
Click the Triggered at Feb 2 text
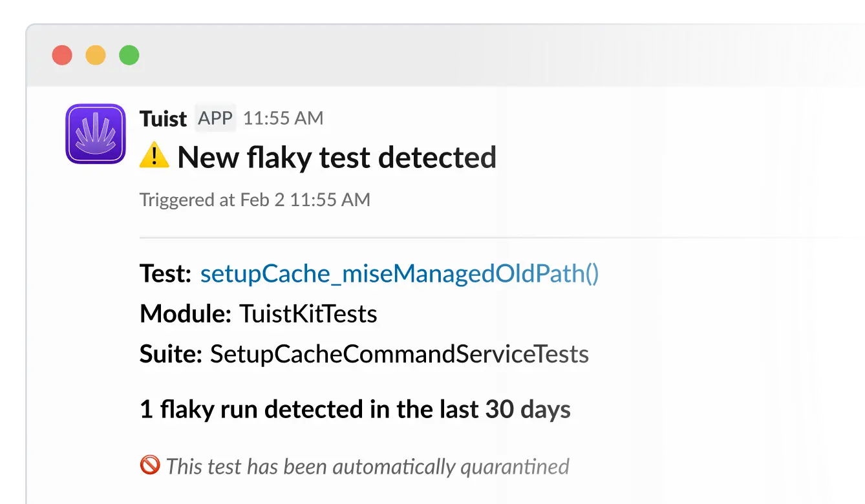[254, 200]
